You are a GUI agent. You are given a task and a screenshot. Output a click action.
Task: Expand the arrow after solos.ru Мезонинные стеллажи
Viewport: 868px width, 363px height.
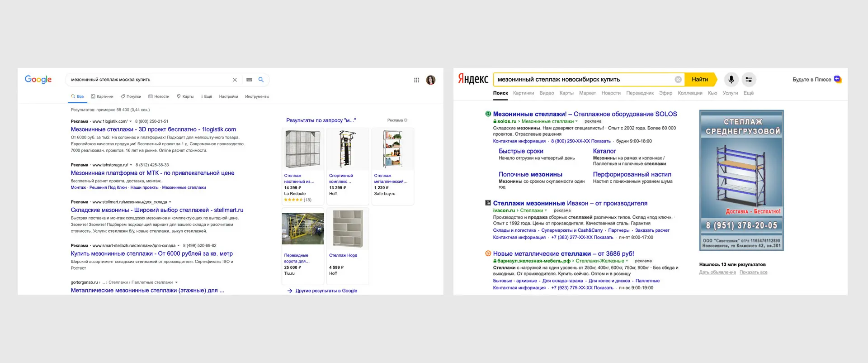click(576, 121)
